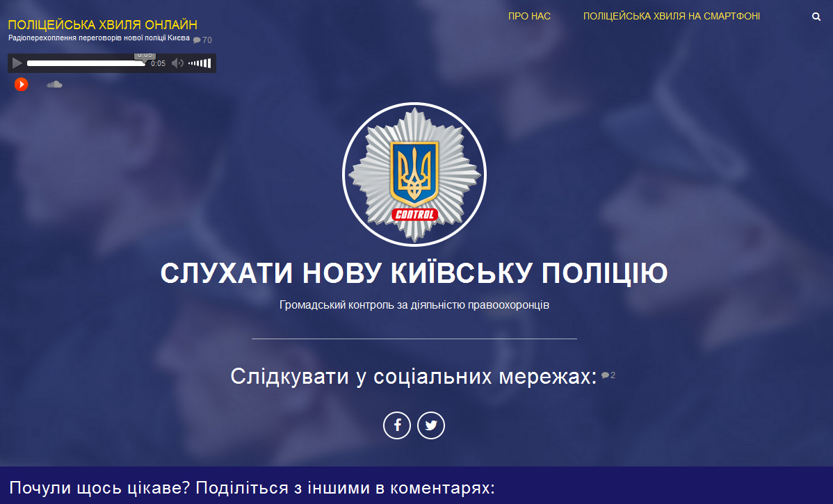This screenshot has width=833, height=504.
Task: Click heading Слідкувати у соціальних мережах
Action: tap(414, 376)
